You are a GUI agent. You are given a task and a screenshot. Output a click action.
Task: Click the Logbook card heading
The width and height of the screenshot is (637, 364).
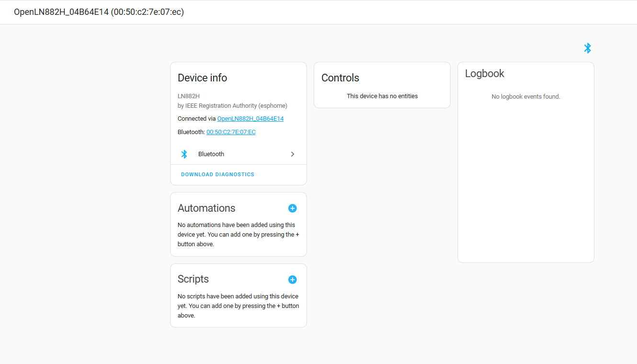click(x=485, y=74)
